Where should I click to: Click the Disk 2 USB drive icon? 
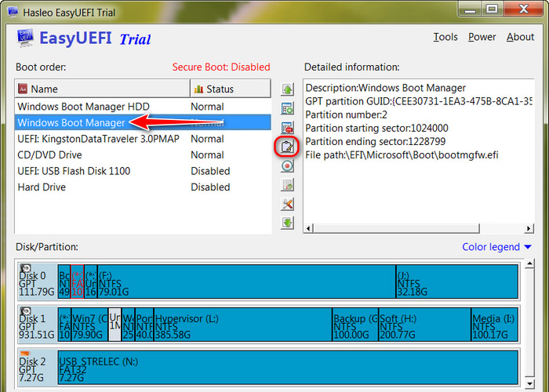pos(25,354)
